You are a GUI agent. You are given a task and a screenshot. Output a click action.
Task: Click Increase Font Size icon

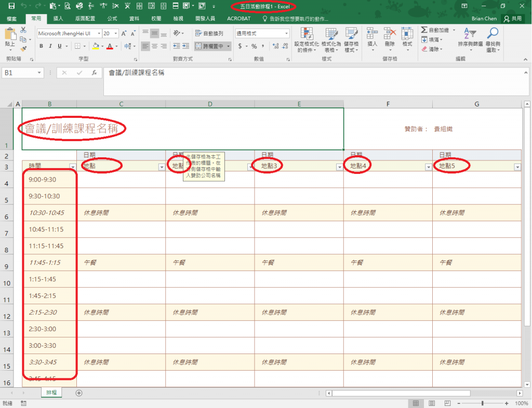click(124, 33)
